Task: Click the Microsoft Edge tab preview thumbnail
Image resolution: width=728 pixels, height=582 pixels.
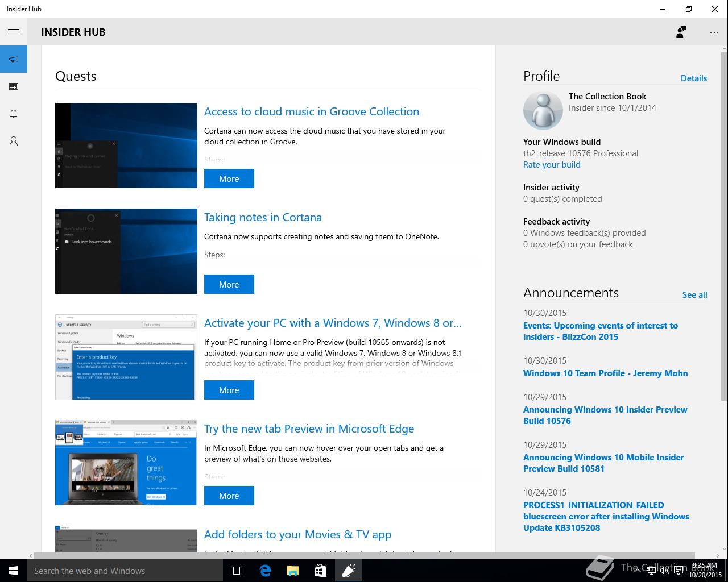Action: tap(126, 463)
